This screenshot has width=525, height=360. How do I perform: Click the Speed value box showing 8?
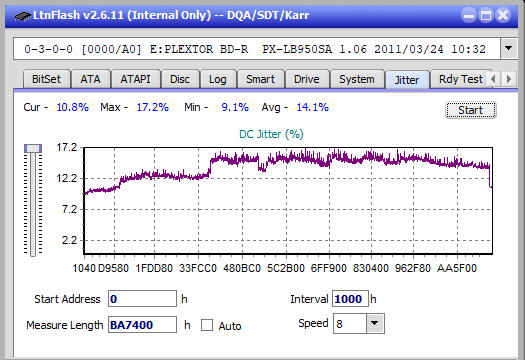tap(350, 323)
